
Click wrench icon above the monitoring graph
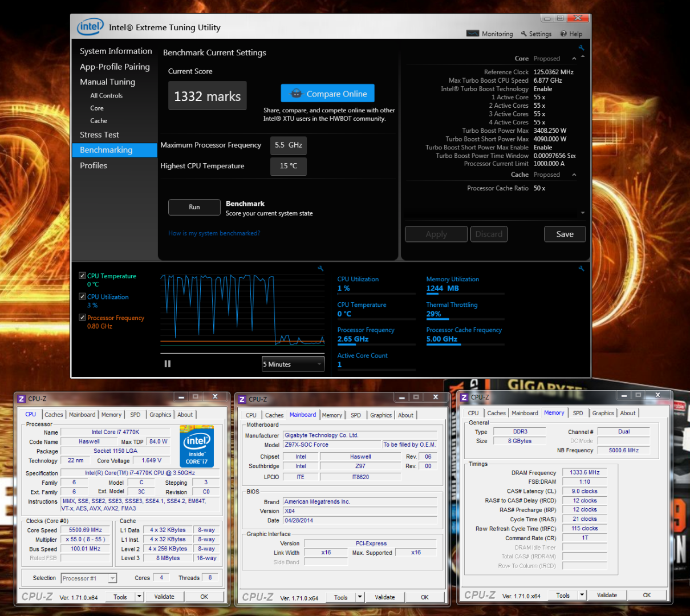click(x=320, y=268)
